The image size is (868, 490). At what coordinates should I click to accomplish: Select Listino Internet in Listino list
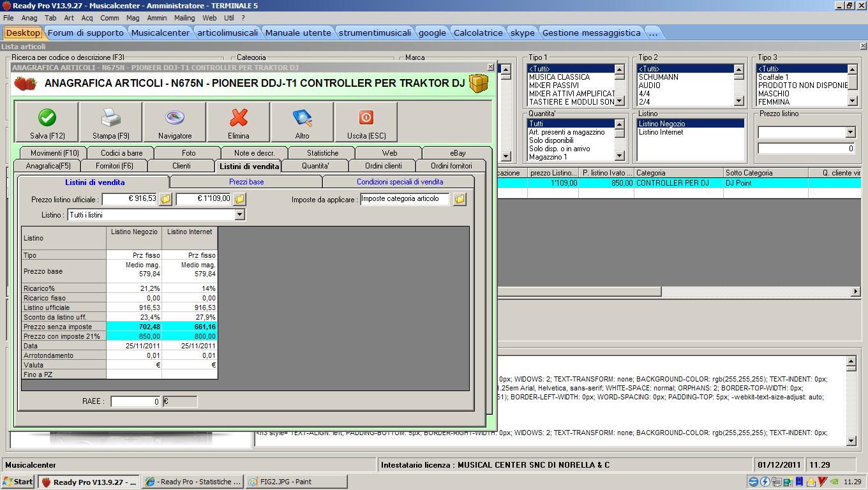661,132
